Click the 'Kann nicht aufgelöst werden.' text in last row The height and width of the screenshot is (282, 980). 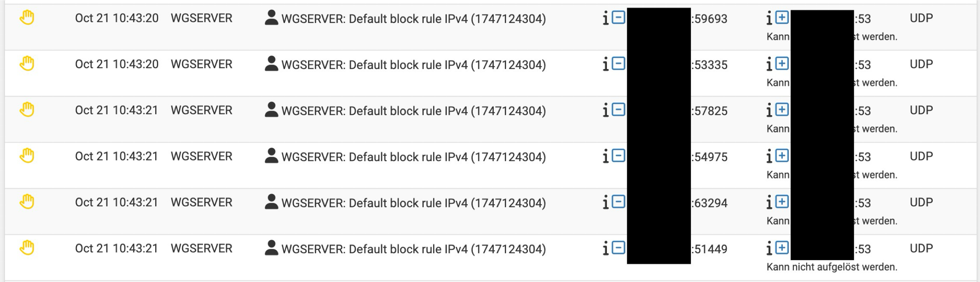832,267
